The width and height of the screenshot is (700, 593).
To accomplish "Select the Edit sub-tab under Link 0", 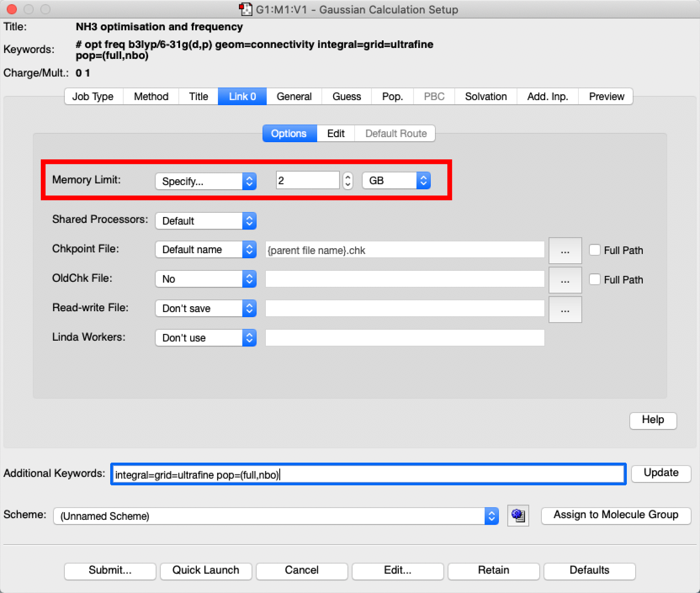I will 336,133.
